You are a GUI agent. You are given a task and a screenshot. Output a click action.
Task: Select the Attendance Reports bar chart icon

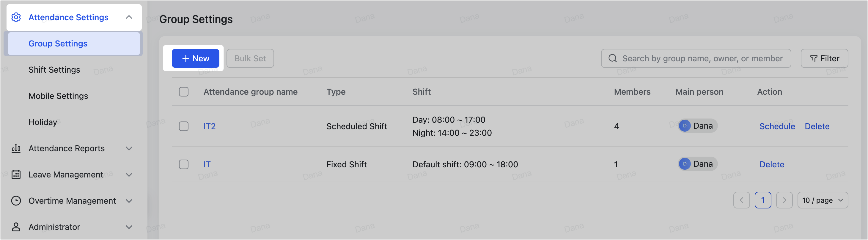16,148
